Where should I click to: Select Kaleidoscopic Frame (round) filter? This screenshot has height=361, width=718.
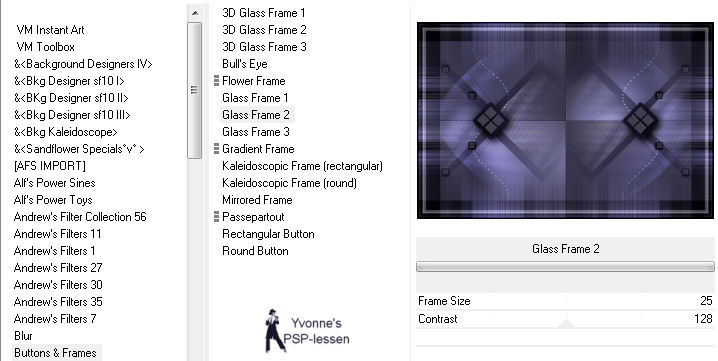click(289, 183)
